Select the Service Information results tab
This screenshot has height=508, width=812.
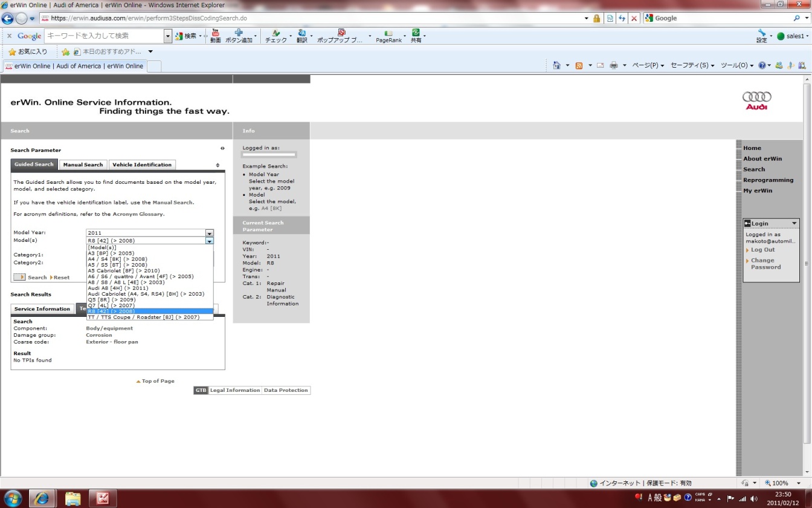(42, 309)
